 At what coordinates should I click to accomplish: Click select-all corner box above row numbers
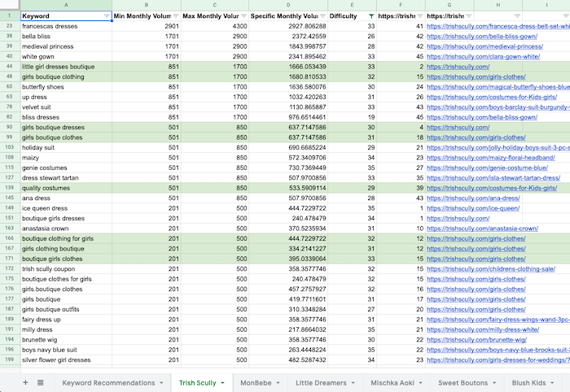(10, 5)
